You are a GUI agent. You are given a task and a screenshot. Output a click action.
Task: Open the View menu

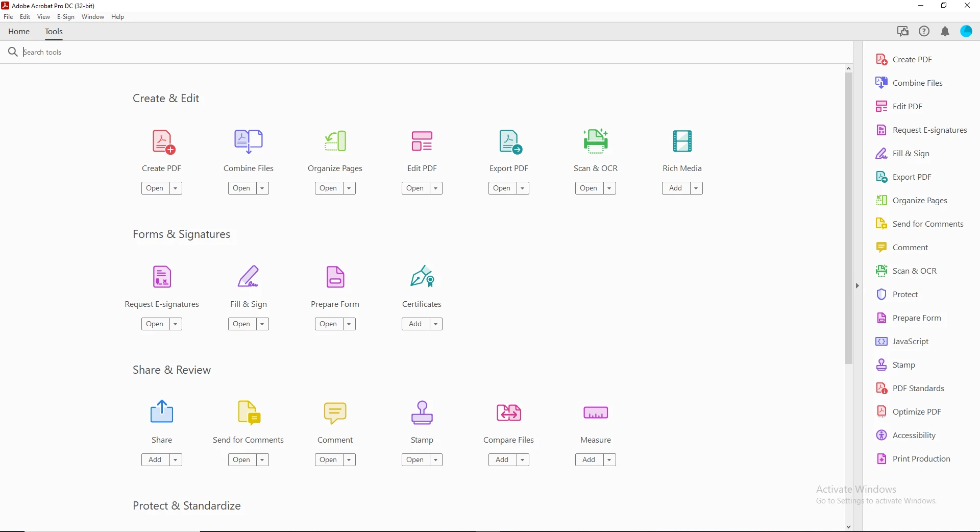point(43,17)
